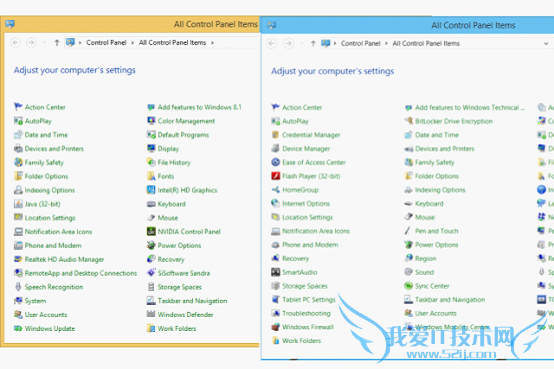Click SmartAudio icon in right window
Image resolution: width=554 pixels, height=369 pixels.
pyautogui.click(x=276, y=272)
